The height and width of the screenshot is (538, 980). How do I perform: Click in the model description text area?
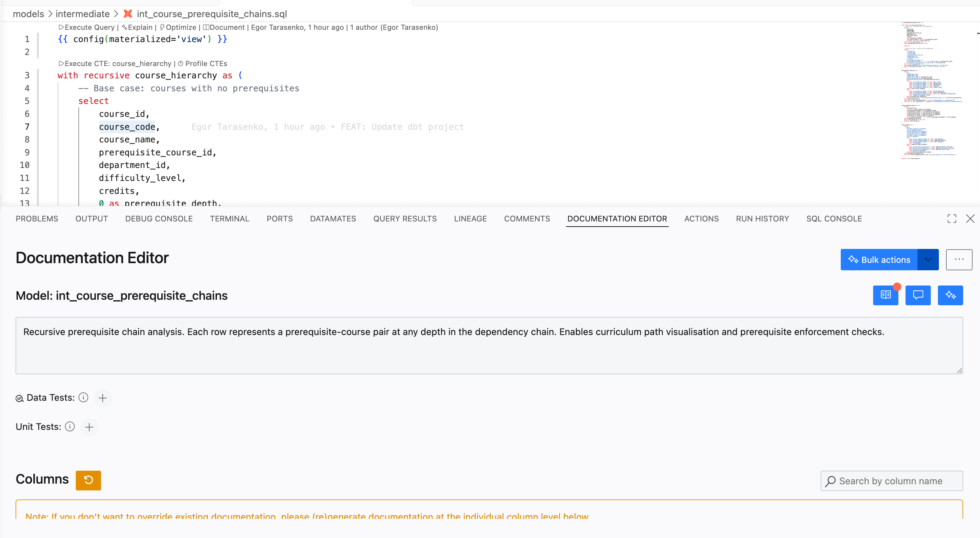click(x=489, y=345)
